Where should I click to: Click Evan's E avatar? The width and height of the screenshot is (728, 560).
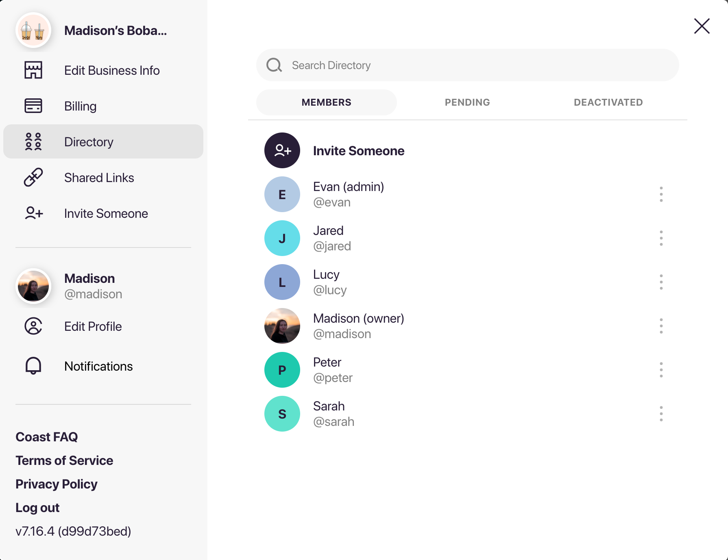point(282,194)
